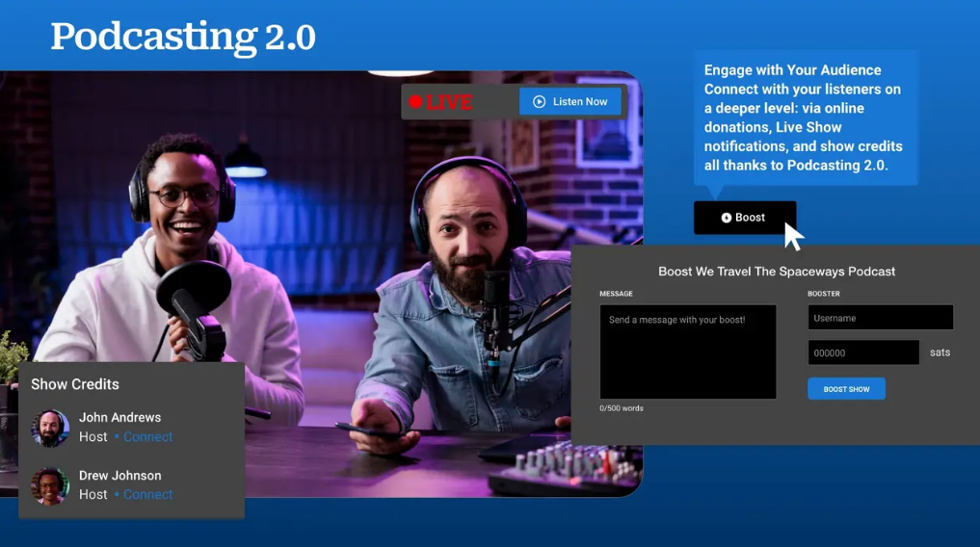Click the play icon in Listen Now
The height and width of the screenshot is (547, 980).
539,102
